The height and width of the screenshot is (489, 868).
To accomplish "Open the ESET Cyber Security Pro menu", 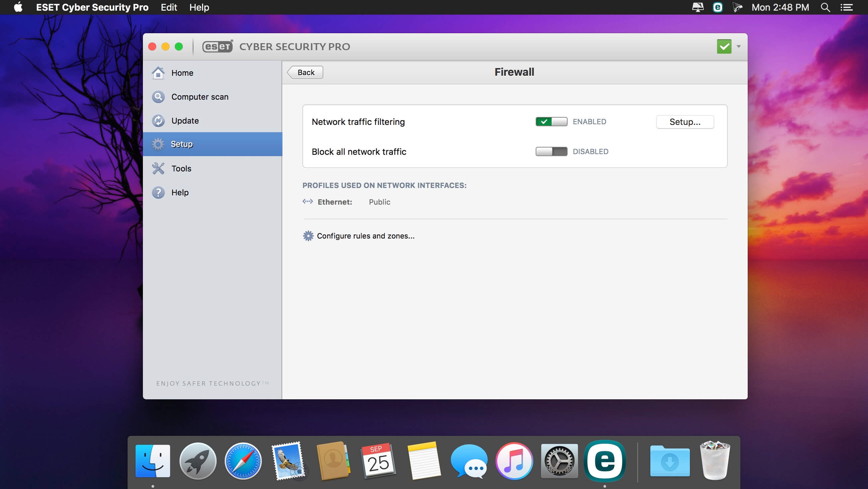I will 92,7.
